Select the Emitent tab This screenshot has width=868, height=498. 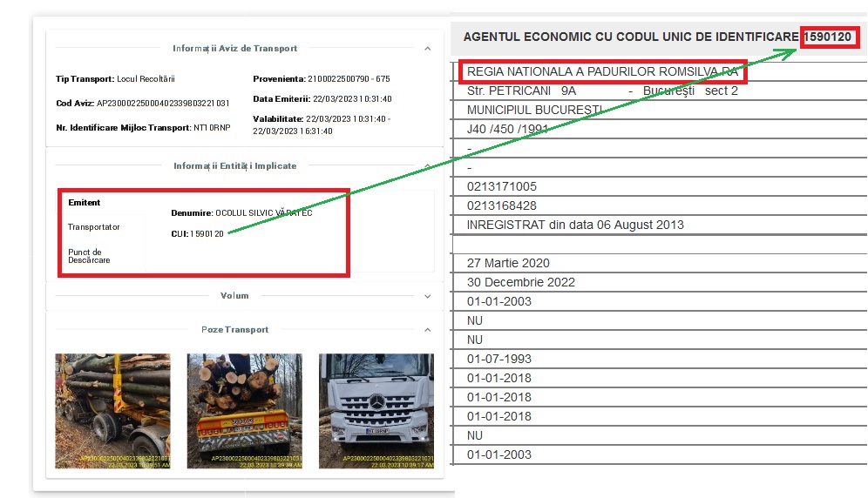coord(85,203)
